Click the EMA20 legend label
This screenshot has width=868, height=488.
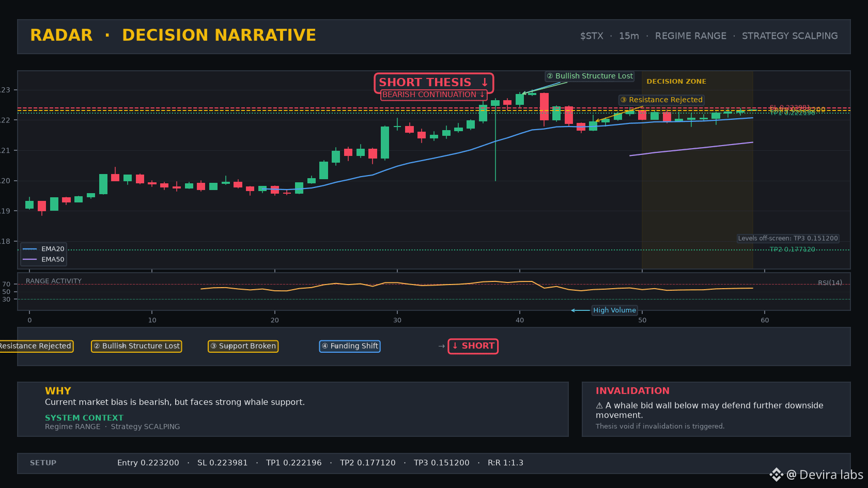[53, 249]
